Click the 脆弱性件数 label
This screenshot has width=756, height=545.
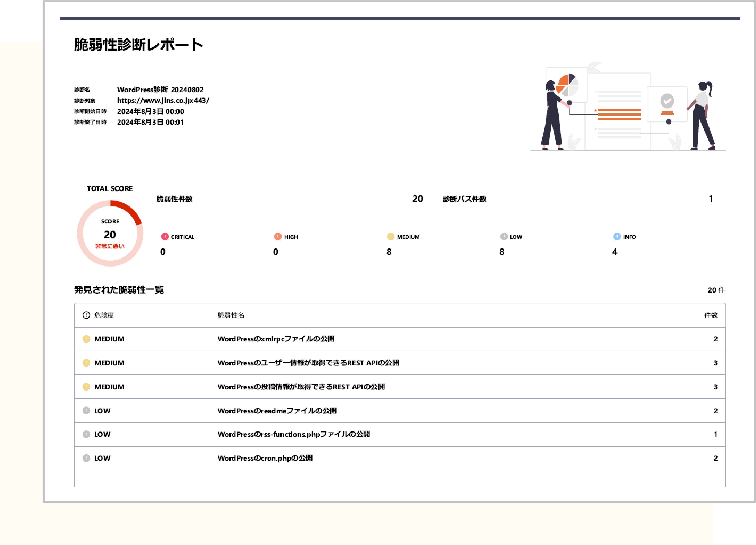pos(174,199)
